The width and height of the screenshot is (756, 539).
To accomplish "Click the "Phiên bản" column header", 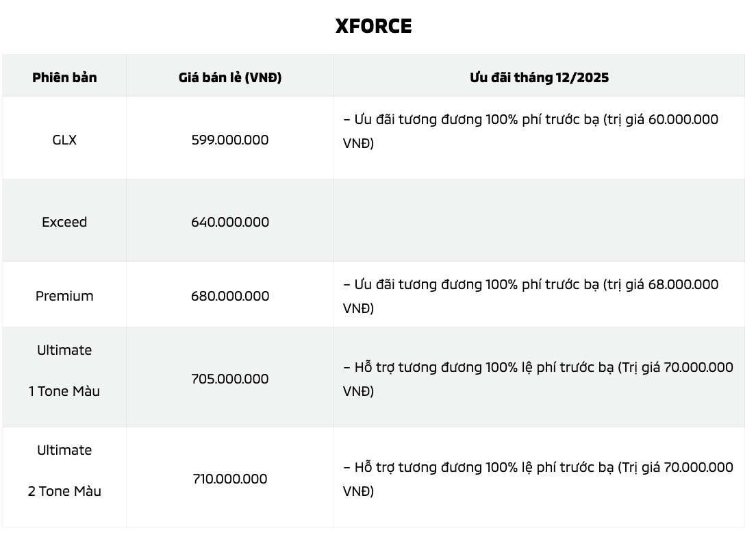I will tap(64, 77).
